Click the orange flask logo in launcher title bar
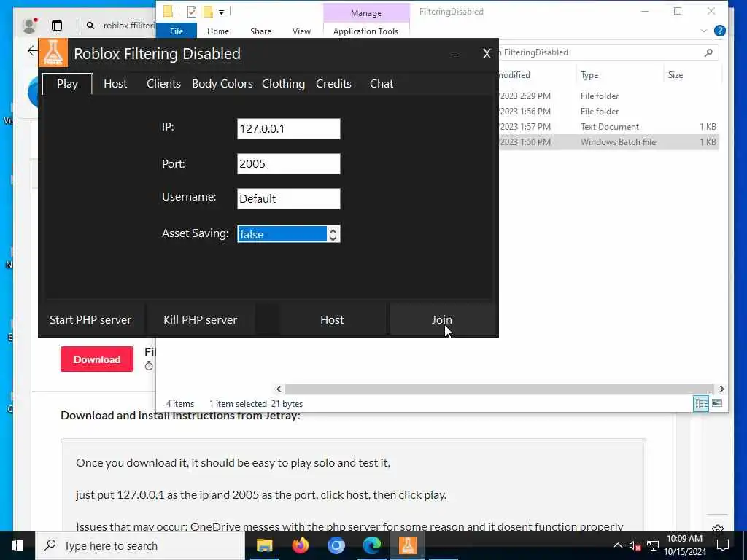The image size is (747, 560). click(x=53, y=52)
